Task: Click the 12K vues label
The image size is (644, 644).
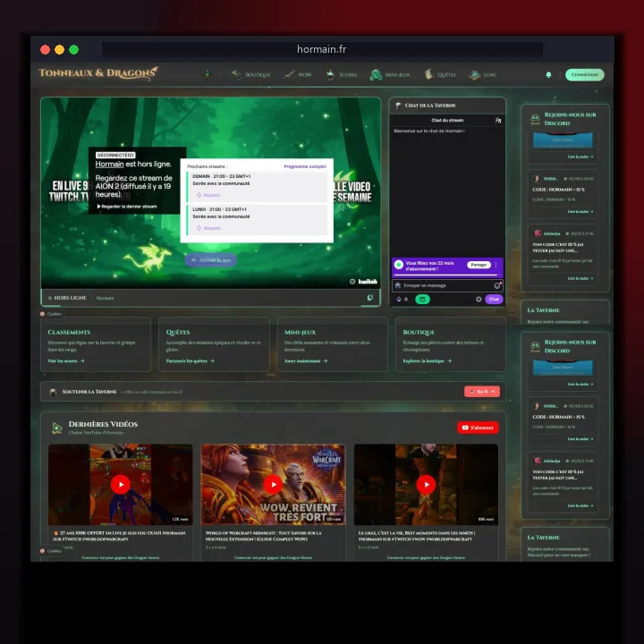Action: 180,519
